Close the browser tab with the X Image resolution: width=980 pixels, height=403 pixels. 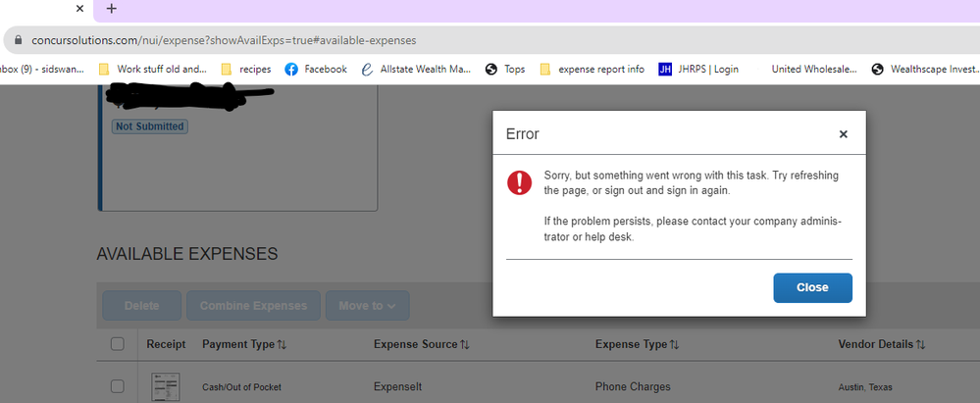[79, 9]
